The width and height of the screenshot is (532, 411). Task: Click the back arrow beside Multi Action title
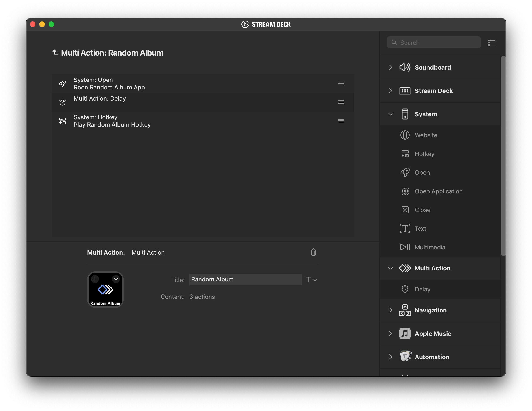click(x=55, y=52)
